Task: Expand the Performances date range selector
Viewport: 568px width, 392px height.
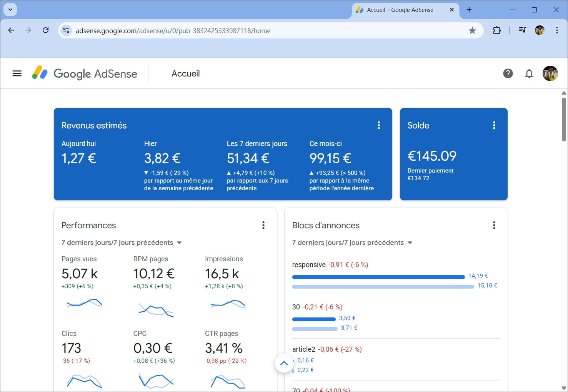Action: coord(179,243)
